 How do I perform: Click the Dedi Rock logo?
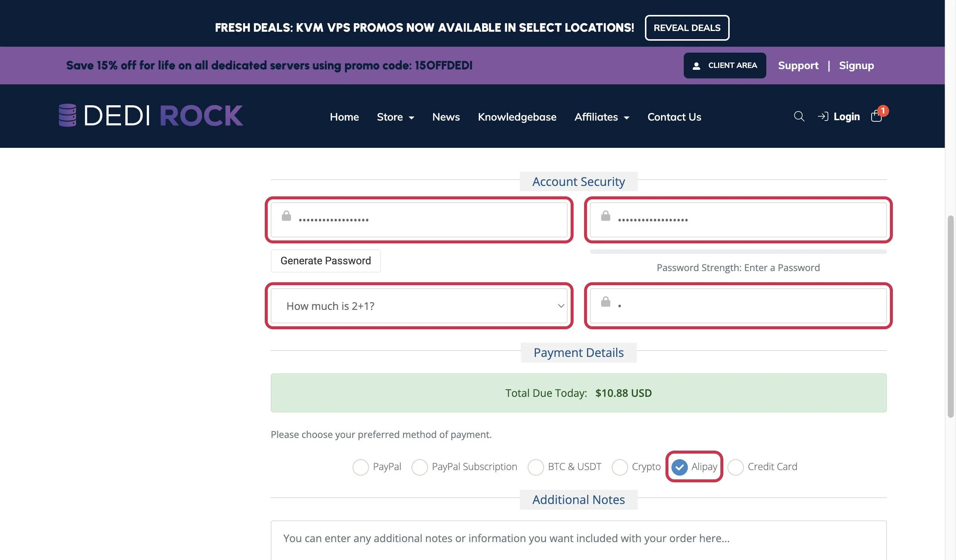coord(150,115)
